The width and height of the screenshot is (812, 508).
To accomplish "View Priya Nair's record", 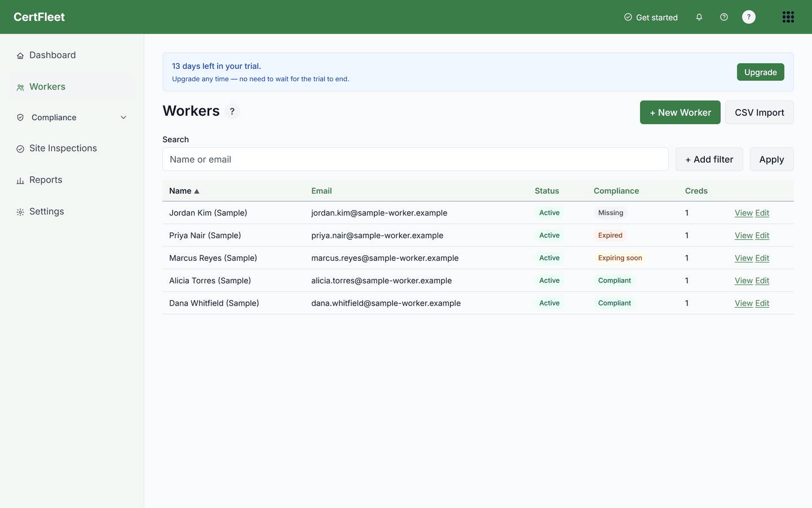I will tap(744, 235).
